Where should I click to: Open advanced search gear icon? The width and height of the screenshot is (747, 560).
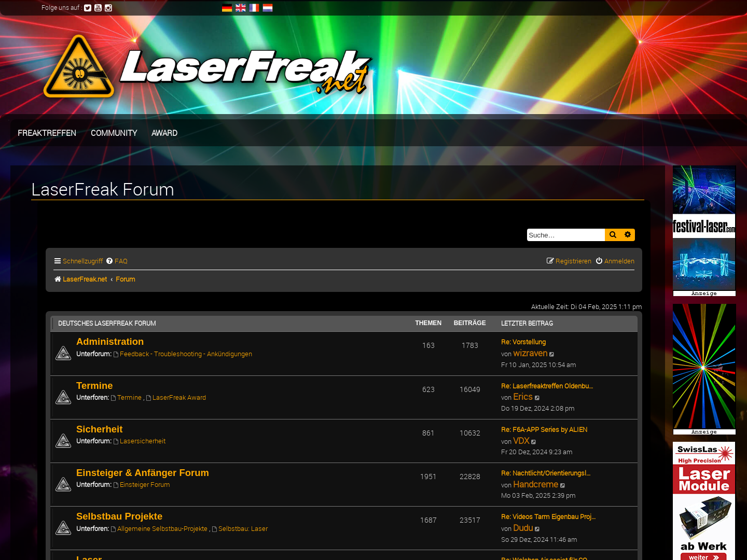(x=628, y=235)
